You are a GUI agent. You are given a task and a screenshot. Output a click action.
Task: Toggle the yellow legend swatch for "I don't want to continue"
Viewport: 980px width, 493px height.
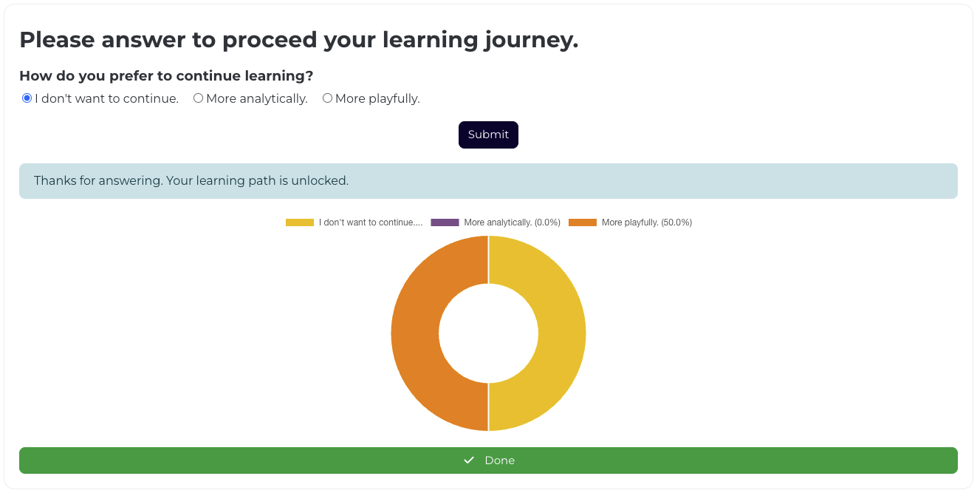coord(300,222)
